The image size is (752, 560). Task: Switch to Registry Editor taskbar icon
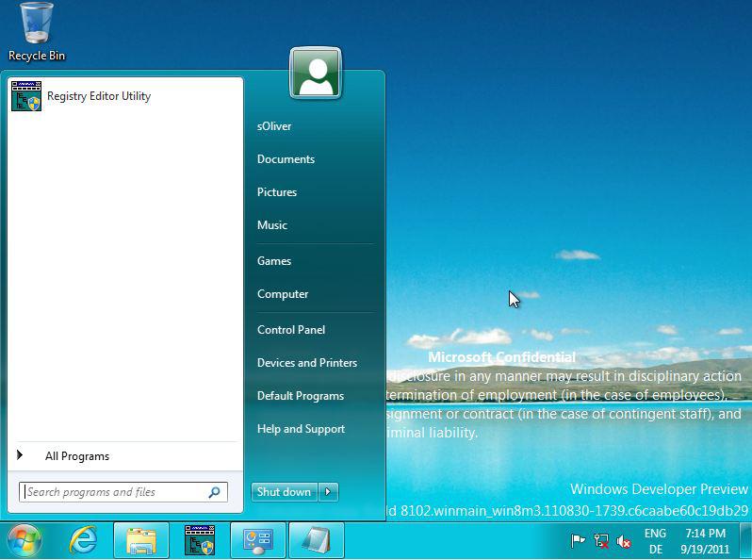(x=200, y=540)
